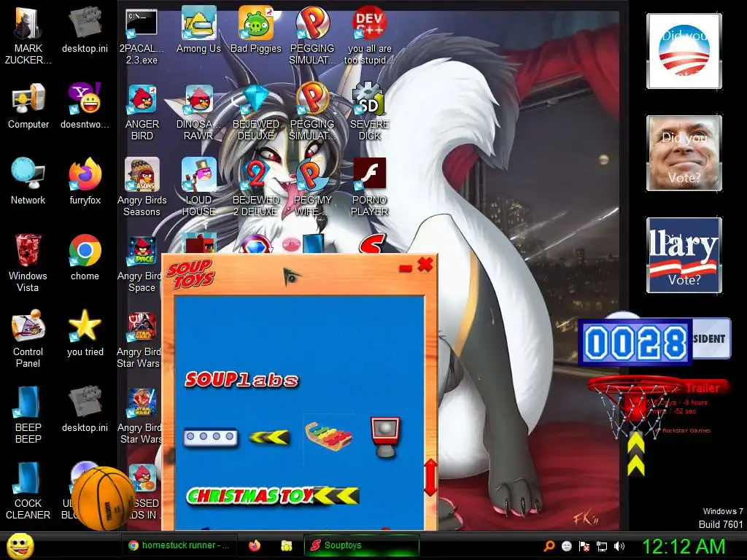Launch the LOUD HOUSE shortcut

[198, 187]
